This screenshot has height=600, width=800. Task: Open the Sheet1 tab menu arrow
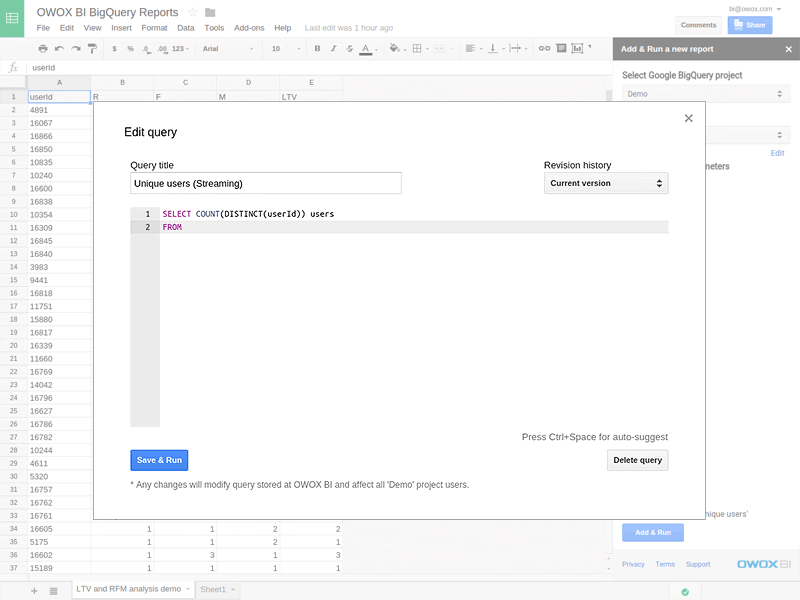tap(233, 589)
